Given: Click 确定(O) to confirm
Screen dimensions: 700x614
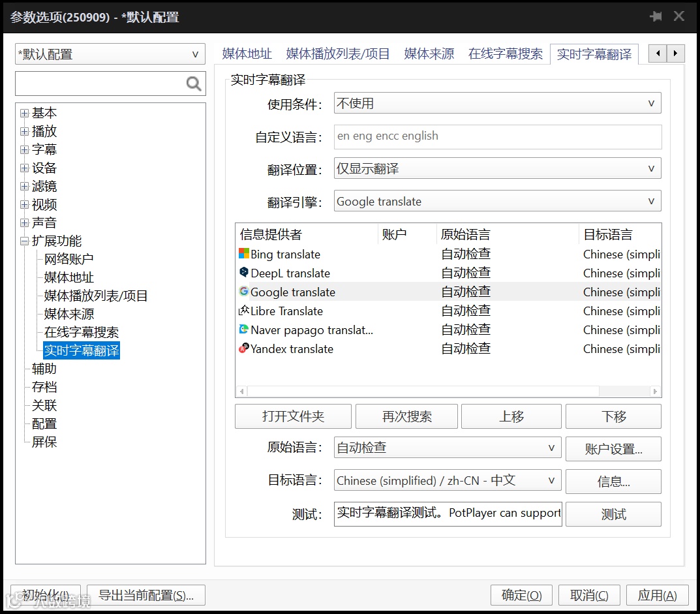Looking at the screenshot, I should click(x=521, y=595).
